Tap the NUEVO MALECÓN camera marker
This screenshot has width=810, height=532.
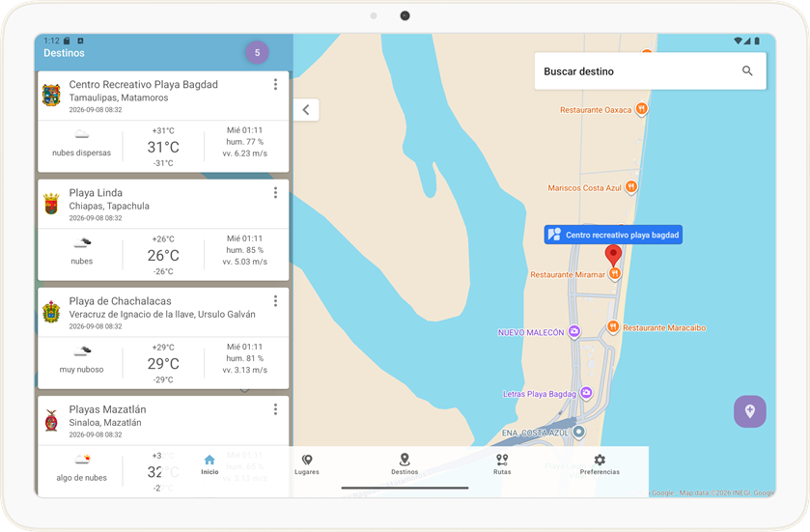click(573, 331)
